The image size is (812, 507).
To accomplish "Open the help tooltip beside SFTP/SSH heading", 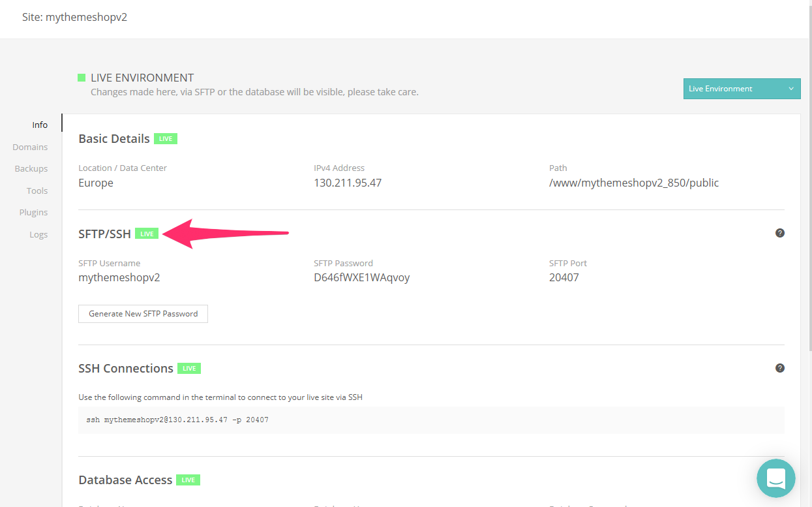I will pos(780,232).
